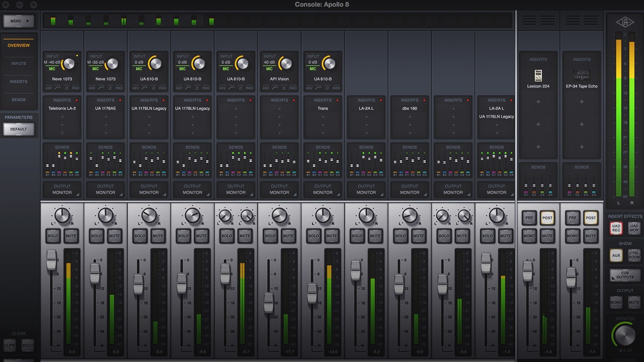This screenshot has height=362, width=644.
Task: Click the Lexicon 224 plug-in icon
Action: (538, 75)
